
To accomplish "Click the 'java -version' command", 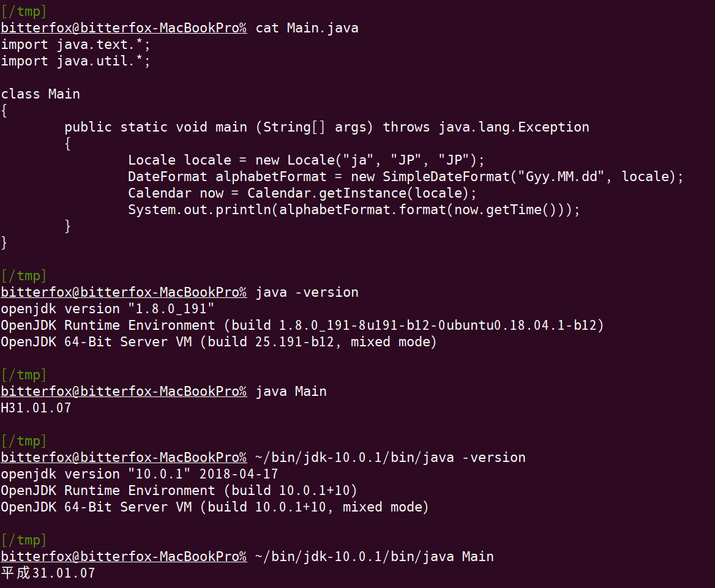I will (x=307, y=292).
